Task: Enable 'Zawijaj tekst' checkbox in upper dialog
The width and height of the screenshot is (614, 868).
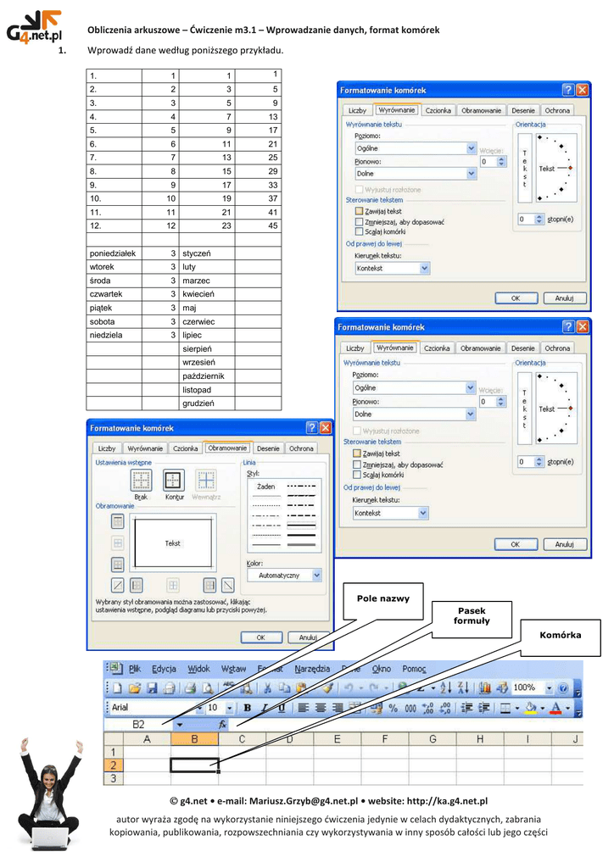Action: click(360, 211)
